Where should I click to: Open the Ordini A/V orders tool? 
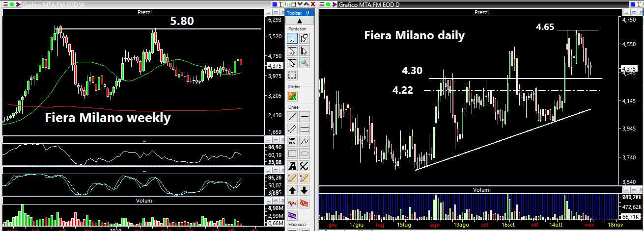click(x=292, y=96)
